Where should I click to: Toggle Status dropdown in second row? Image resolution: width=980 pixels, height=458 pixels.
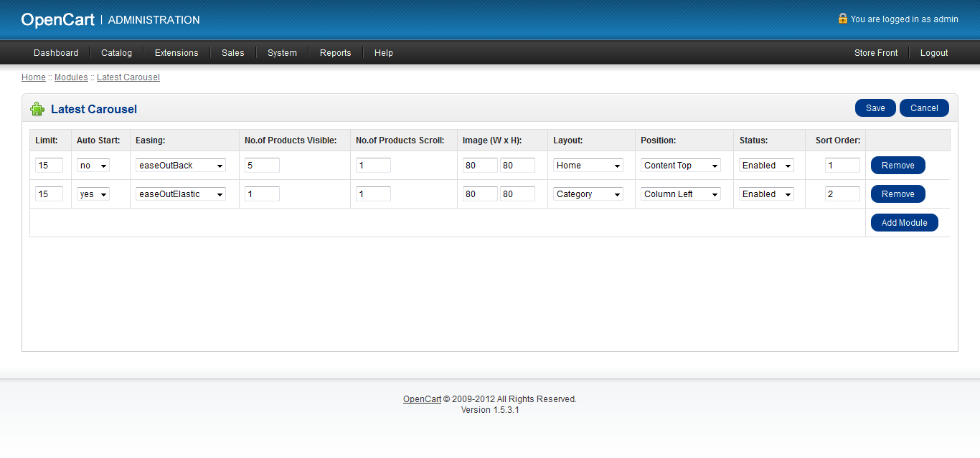pyautogui.click(x=766, y=194)
